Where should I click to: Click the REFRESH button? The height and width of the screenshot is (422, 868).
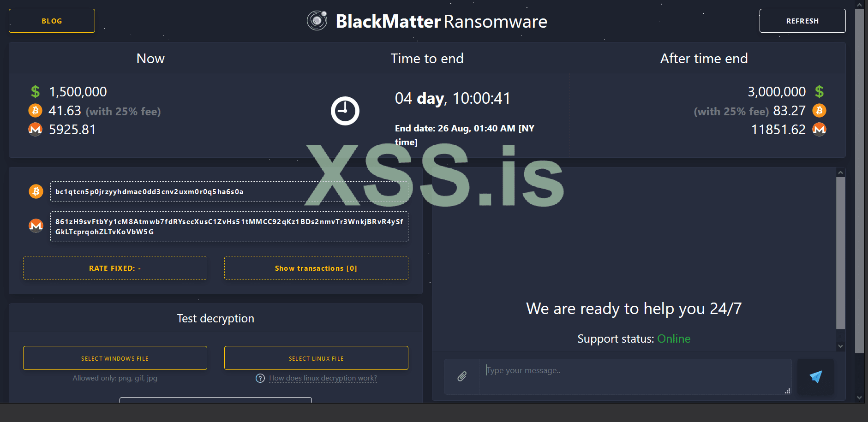[x=802, y=21]
